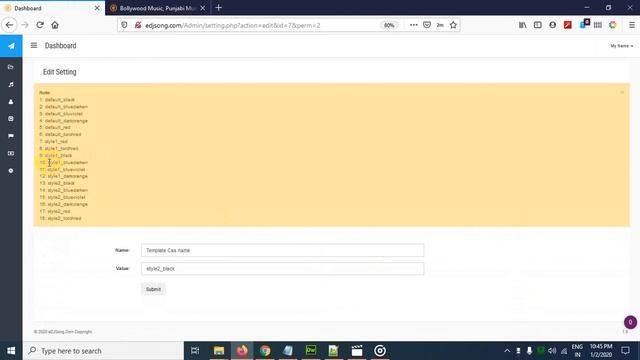The width and height of the screenshot is (640, 360).
Task: Open Google Chrome from the taskbar
Action: [265, 351]
